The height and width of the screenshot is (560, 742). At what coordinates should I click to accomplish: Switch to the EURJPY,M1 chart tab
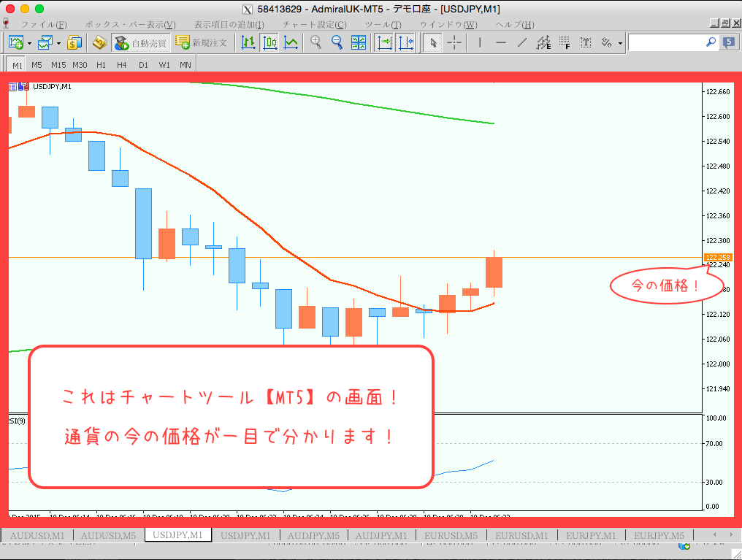(590, 534)
